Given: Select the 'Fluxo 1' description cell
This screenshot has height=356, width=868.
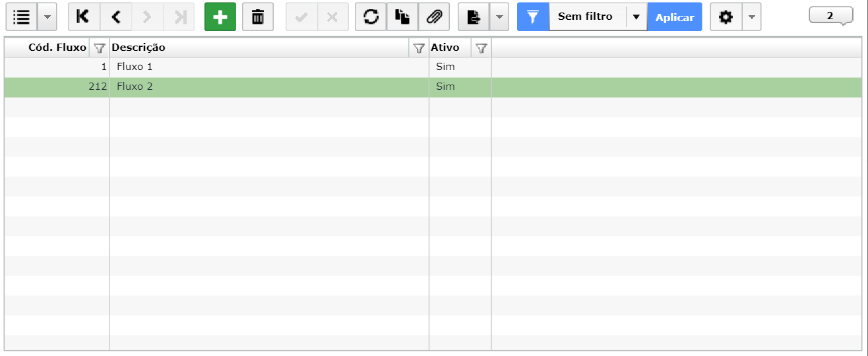Looking at the screenshot, I should click(x=269, y=67).
